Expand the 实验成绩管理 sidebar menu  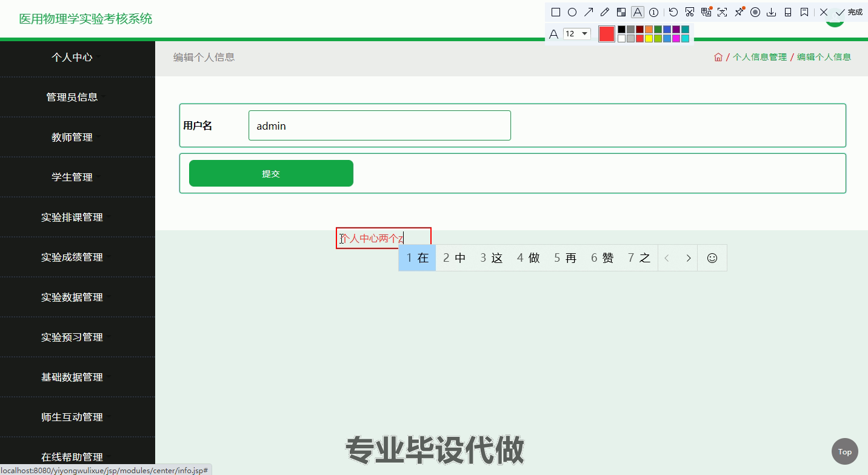click(78, 257)
